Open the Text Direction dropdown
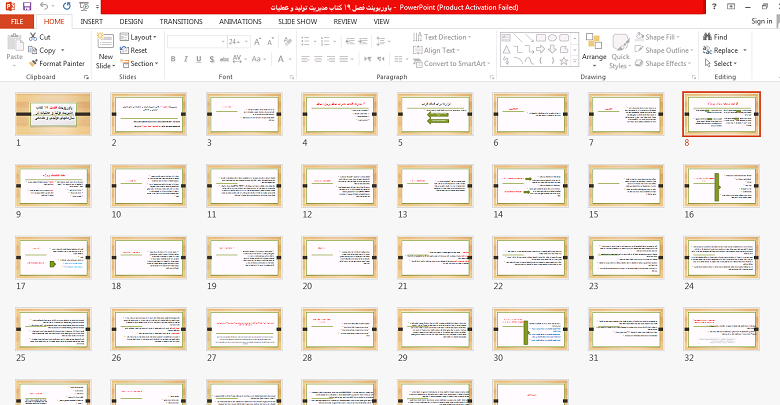This screenshot has width=780, height=405. click(x=442, y=37)
